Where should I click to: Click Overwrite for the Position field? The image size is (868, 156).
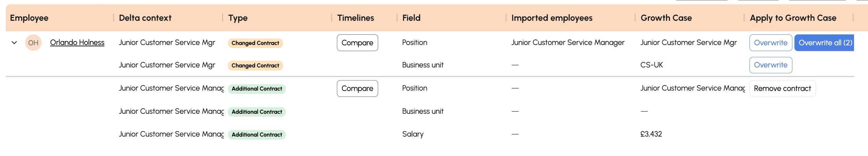point(771,43)
